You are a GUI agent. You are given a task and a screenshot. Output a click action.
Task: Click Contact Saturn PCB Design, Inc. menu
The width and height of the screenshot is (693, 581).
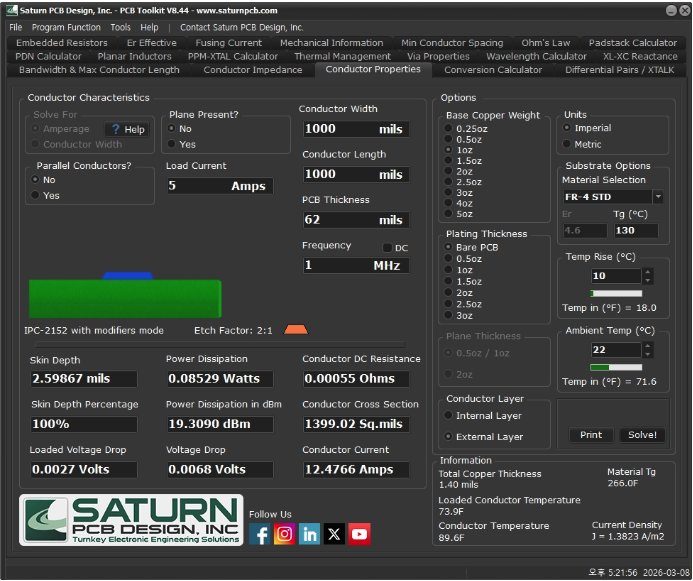coord(242,27)
